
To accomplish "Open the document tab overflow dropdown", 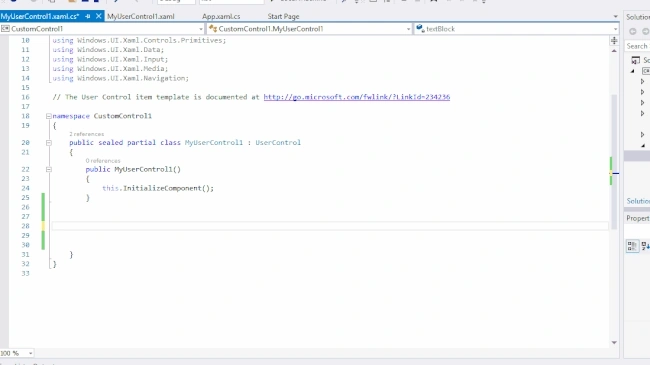I will 615,17.
